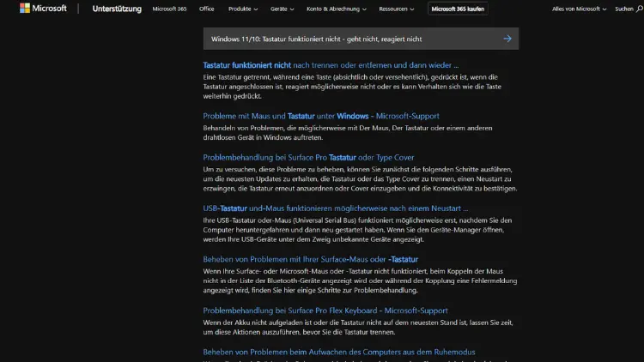This screenshot has width=644, height=362.
Task: Go to Microsoft 365 nav item
Action: tap(168, 9)
